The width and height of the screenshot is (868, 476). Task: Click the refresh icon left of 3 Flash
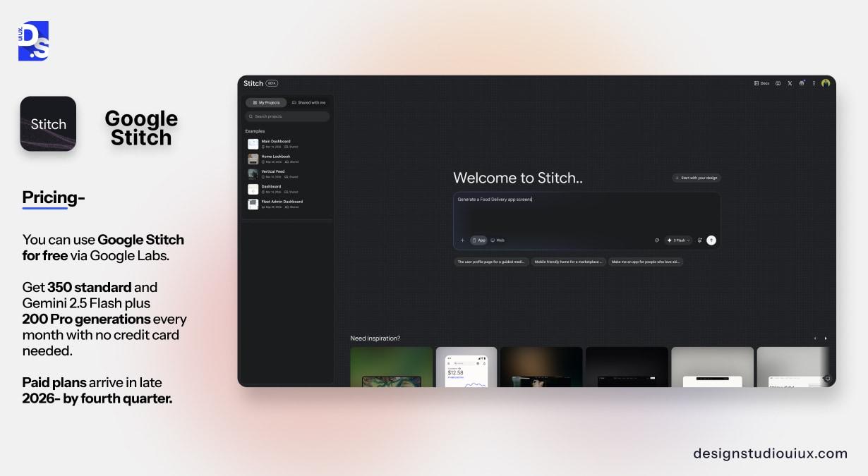[x=657, y=240]
